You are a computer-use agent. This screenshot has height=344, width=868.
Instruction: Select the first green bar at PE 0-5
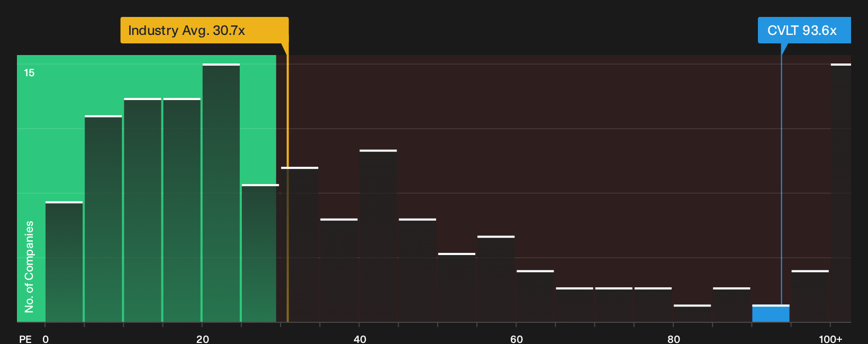tap(64, 261)
